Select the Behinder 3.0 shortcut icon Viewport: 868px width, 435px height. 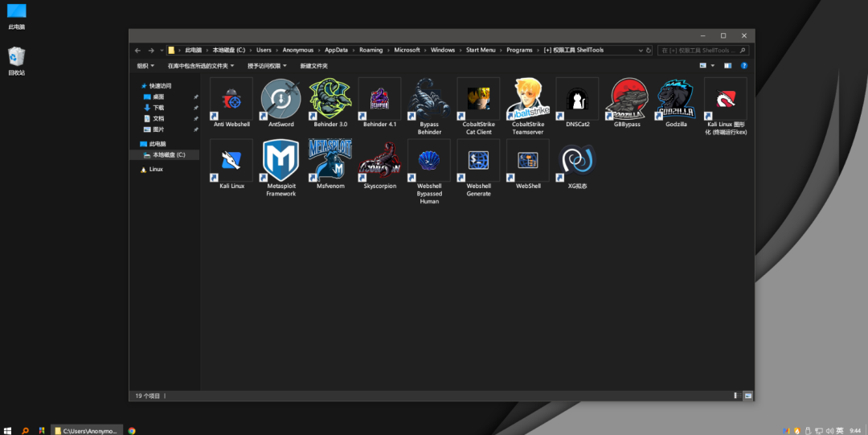(x=330, y=99)
